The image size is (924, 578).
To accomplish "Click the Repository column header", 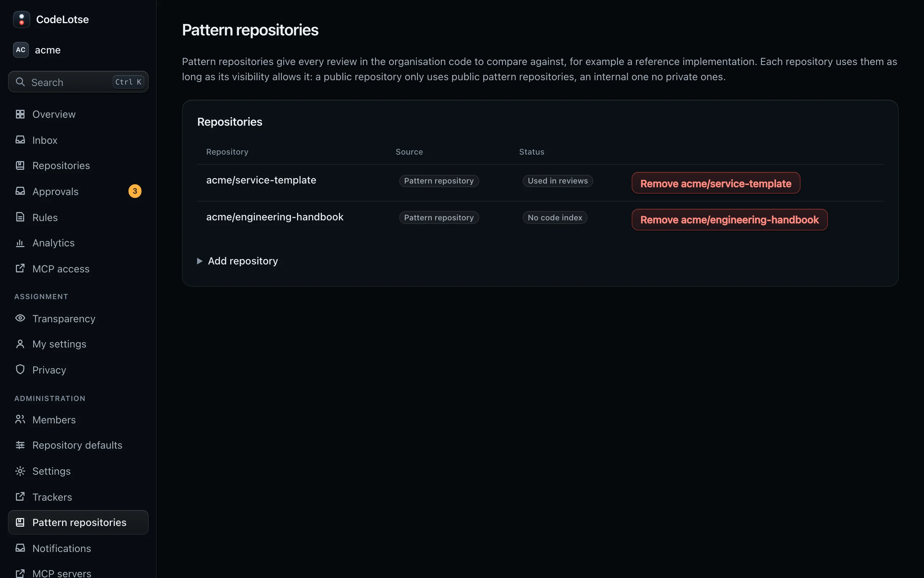I will point(227,152).
